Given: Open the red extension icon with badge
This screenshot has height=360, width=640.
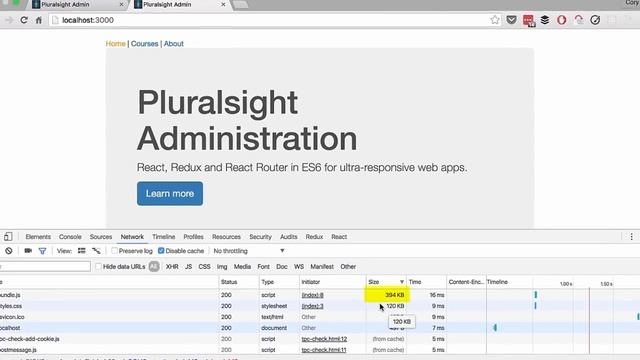Looking at the screenshot, I should click(x=528, y=20).
